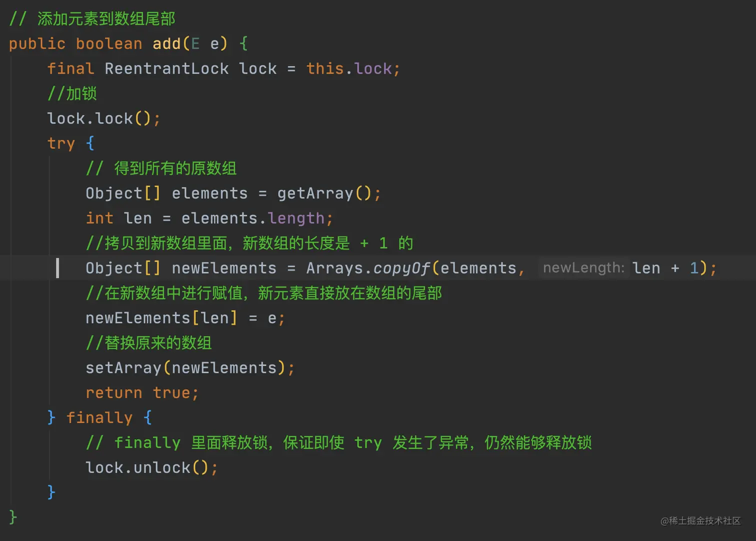Click the method name "add" in the signature
Image resolution: width=756 pixels, height=541 pixels.
click(x=166, y=43)
